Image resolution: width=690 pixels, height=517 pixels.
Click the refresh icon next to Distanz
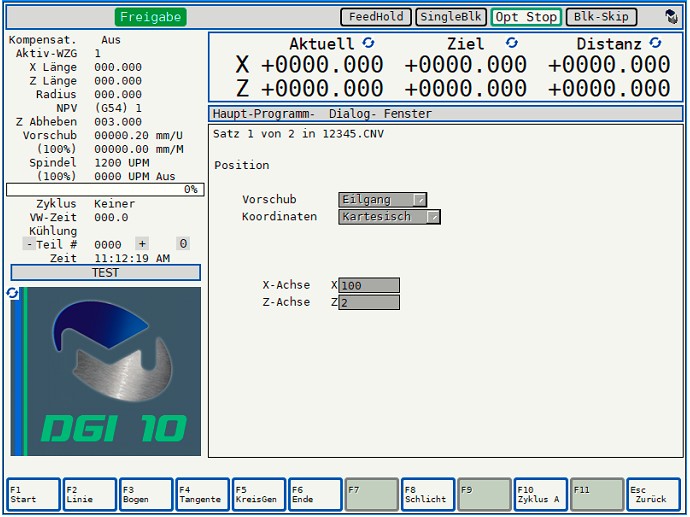[656, 43]
